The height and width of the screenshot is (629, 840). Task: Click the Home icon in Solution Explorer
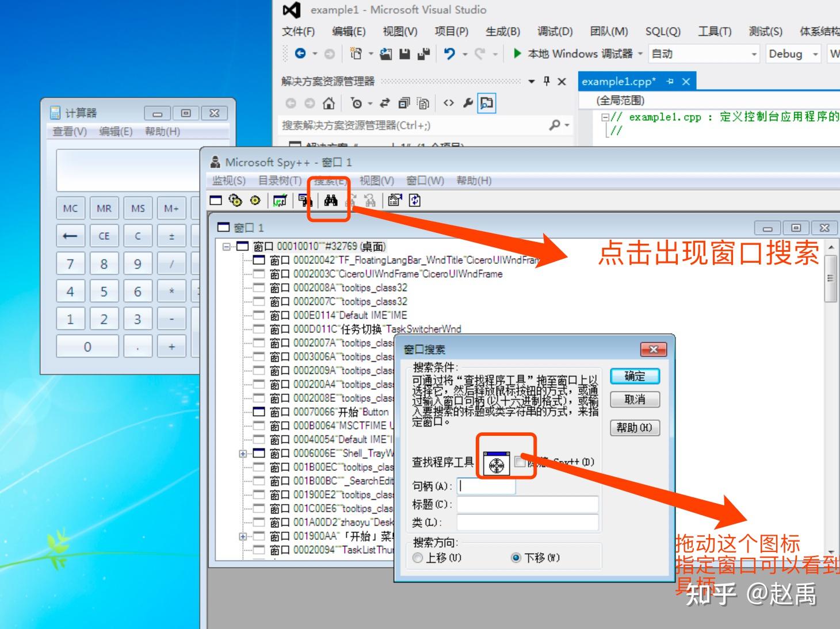(x=329, y=103)
